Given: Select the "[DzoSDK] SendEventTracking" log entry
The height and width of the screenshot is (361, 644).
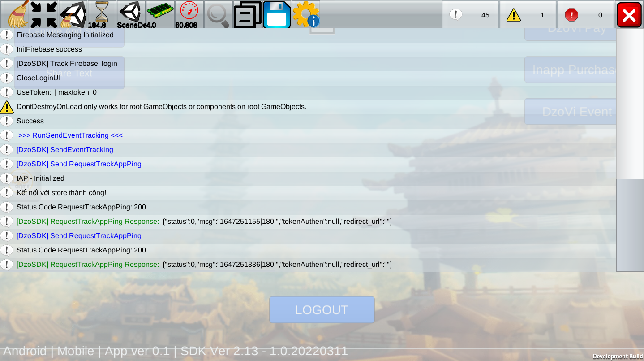Looking at the screenshot, I should click(308, 150).
